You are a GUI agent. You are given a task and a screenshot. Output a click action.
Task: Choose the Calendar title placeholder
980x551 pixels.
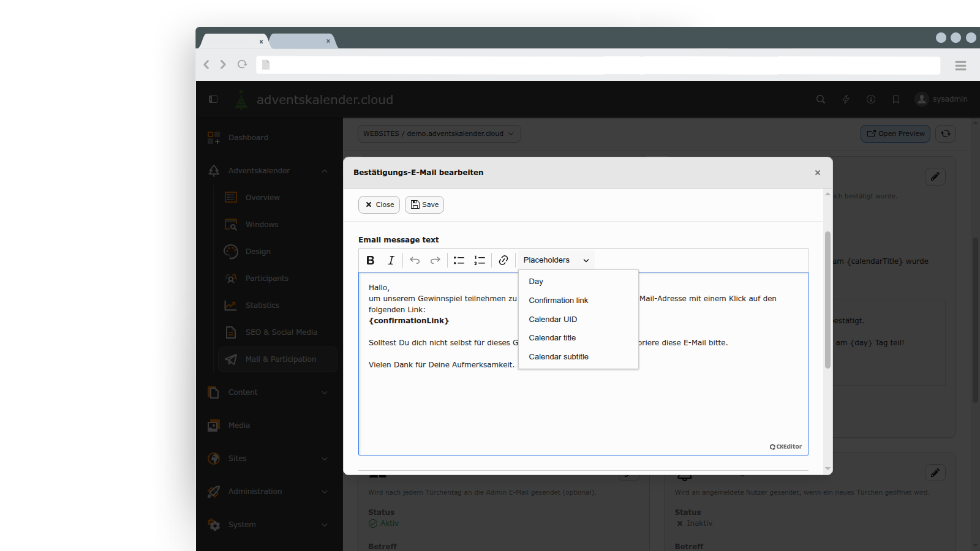578,338
